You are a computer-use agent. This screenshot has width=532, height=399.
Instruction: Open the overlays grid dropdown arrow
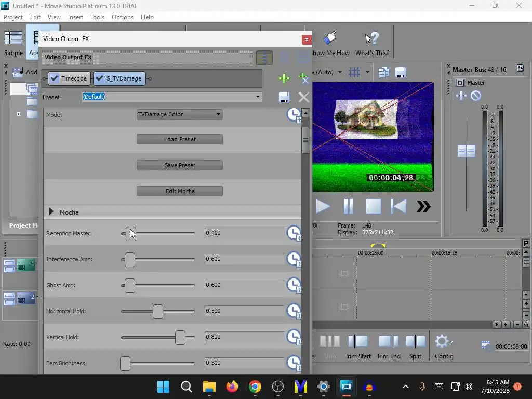[367, 72]
